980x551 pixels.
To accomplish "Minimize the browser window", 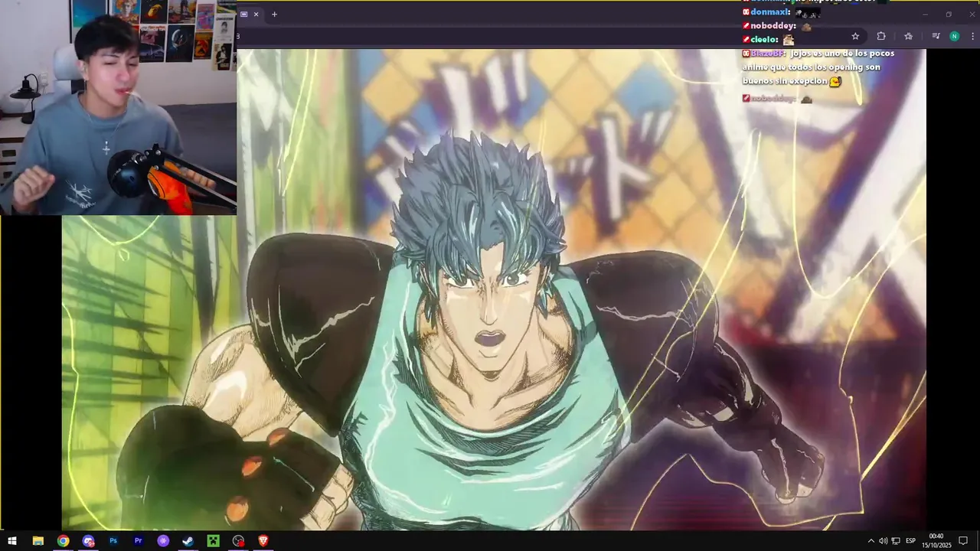I will pyautogui.click(x=925, y=14).
